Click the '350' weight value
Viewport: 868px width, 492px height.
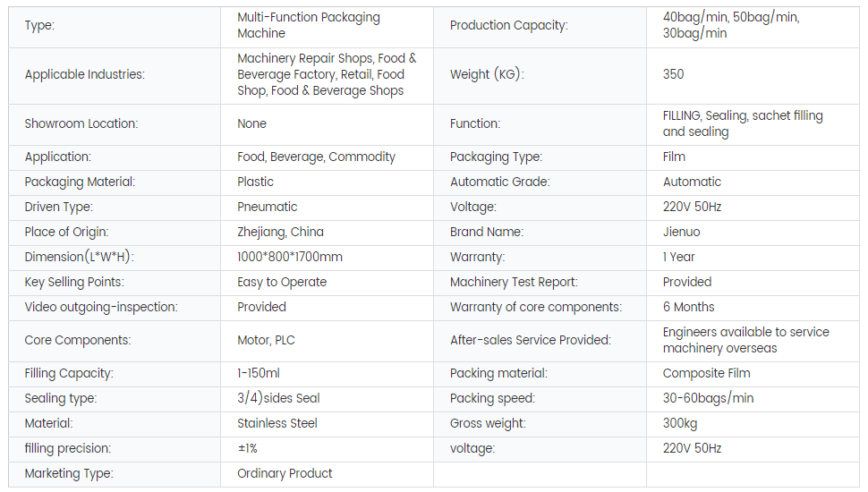pyautogui.click(x=674, y=74)
